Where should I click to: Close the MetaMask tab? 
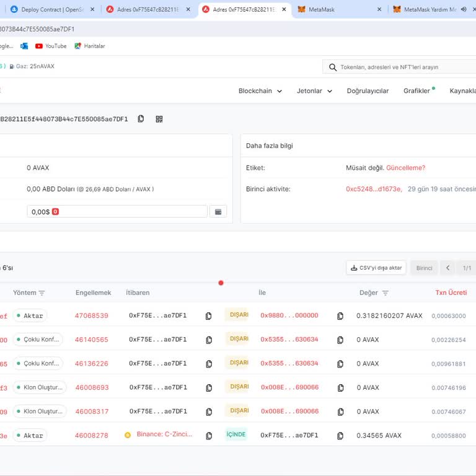[379, 9]
